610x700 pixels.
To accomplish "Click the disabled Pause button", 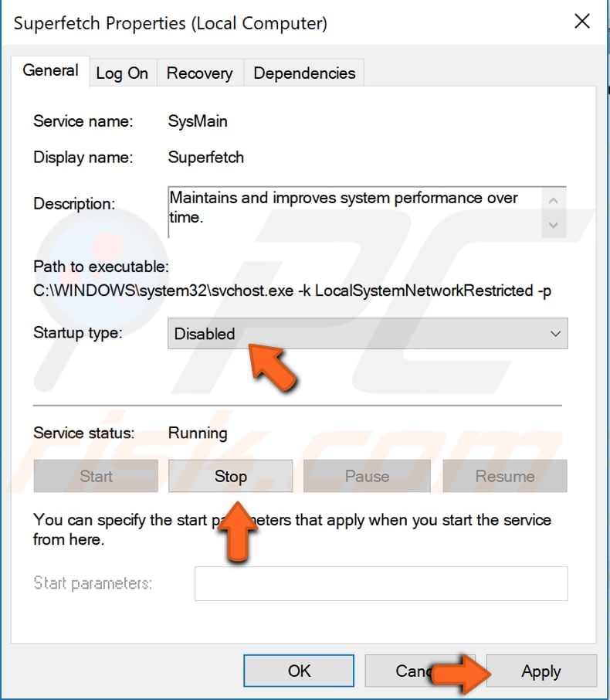I will [367, 476].
